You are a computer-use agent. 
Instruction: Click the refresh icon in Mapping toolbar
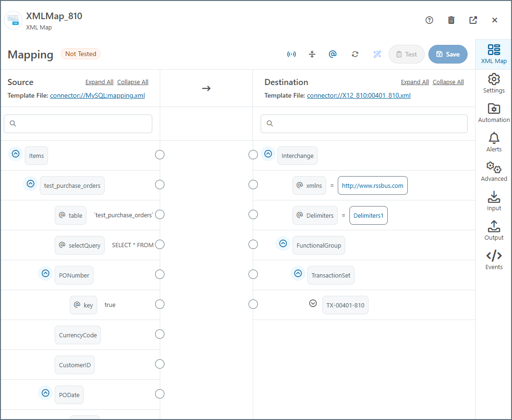pos(355,54)
